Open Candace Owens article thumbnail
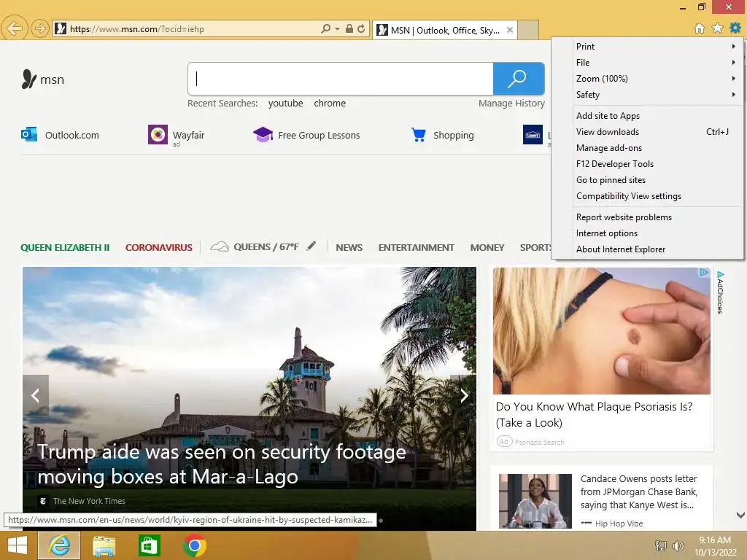Viewport: 747px width, 560px height. point(535,500)
